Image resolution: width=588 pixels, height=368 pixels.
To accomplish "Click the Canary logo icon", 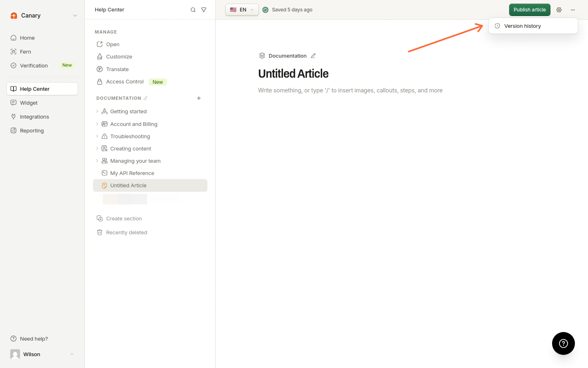I will (14, 16).
